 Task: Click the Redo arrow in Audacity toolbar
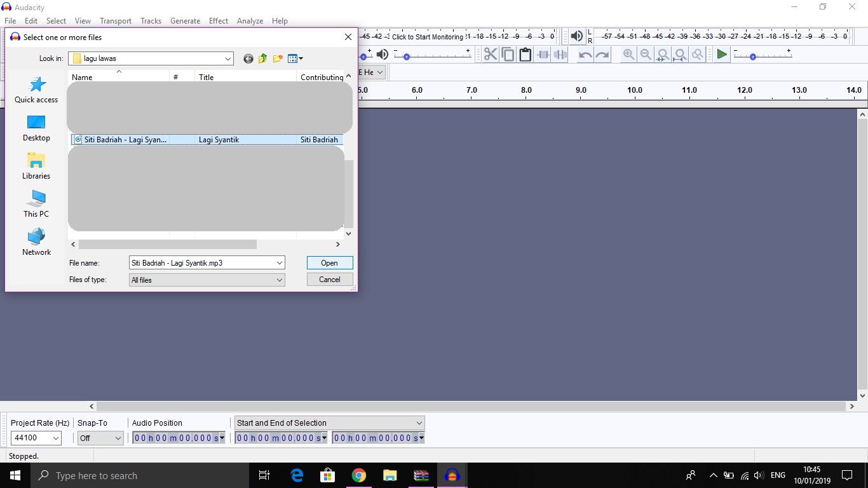[602, 55]
